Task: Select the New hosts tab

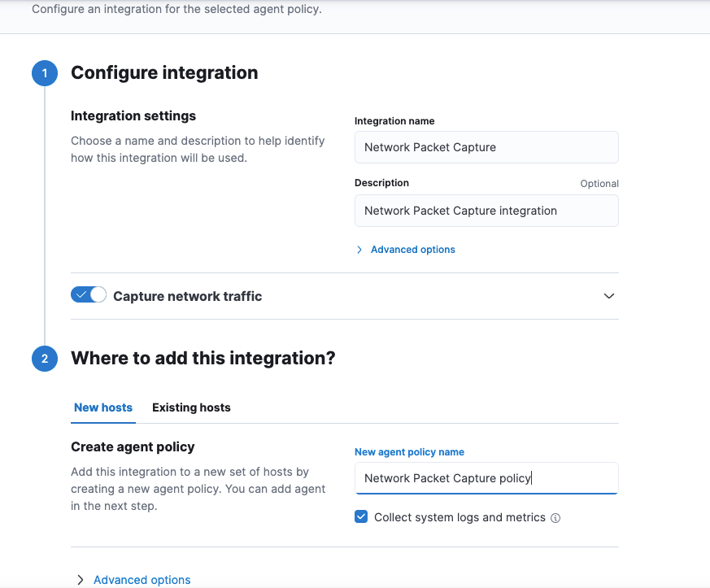Action: point(102,407)
